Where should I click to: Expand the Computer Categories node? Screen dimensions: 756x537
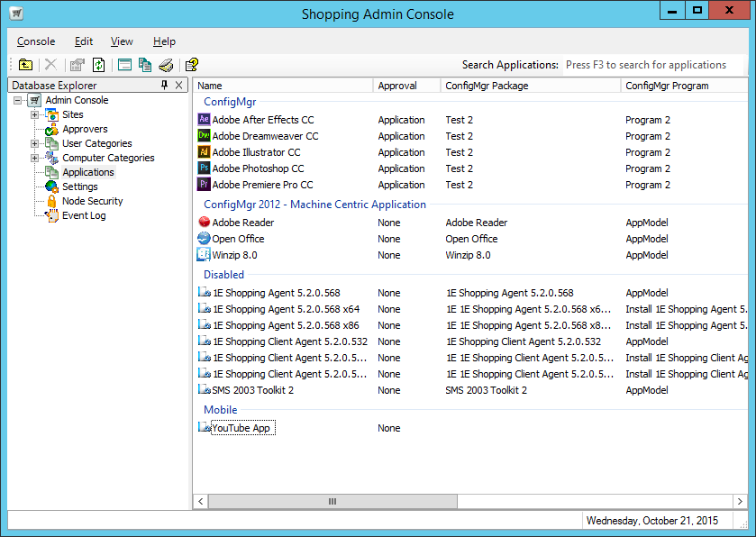(x=34, y=158)
